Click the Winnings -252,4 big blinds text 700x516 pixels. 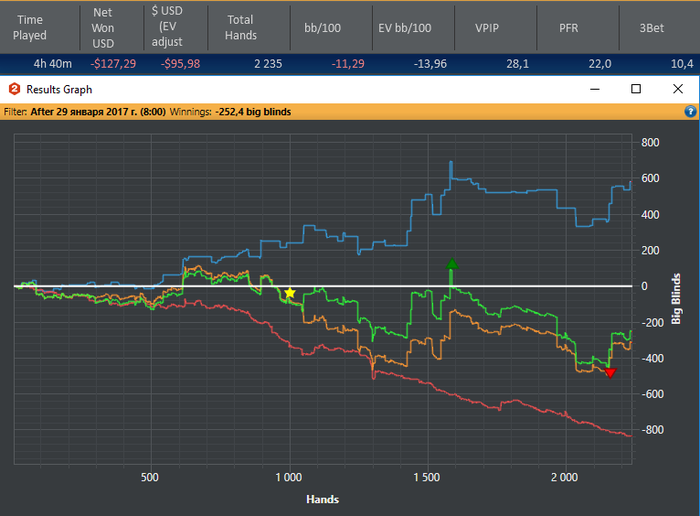pyautogui.click(x=230, y=112)
